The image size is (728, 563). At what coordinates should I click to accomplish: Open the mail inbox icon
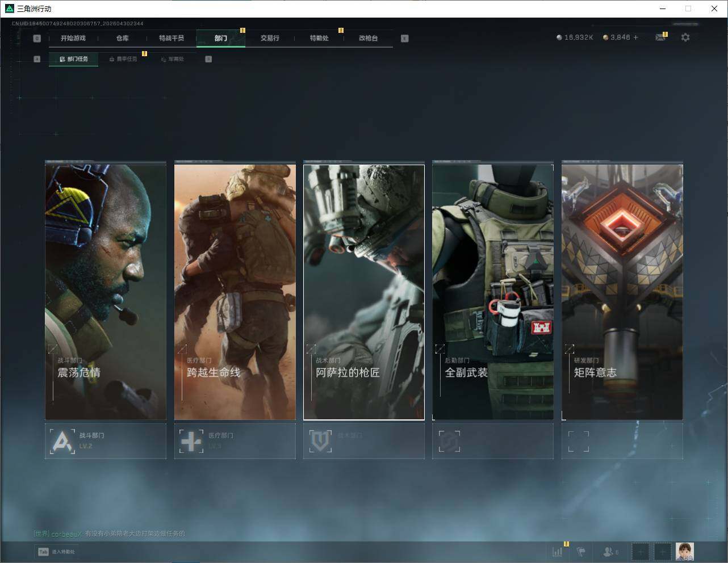[660, 37]
